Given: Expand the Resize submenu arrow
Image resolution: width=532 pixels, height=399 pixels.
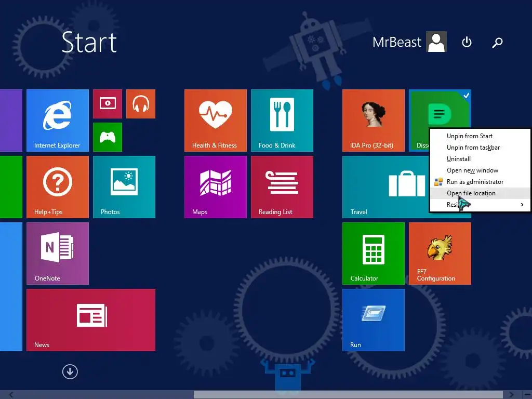Looking at the screenshot, I should point(522,205).
